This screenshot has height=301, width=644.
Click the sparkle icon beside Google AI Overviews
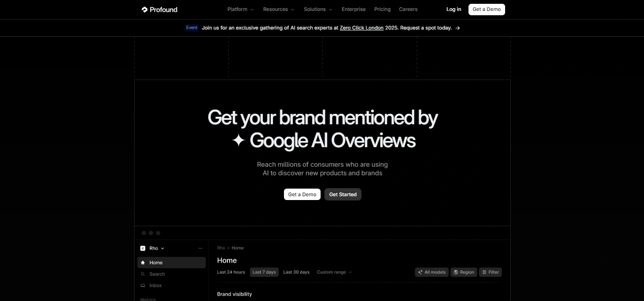coord(238,140)
